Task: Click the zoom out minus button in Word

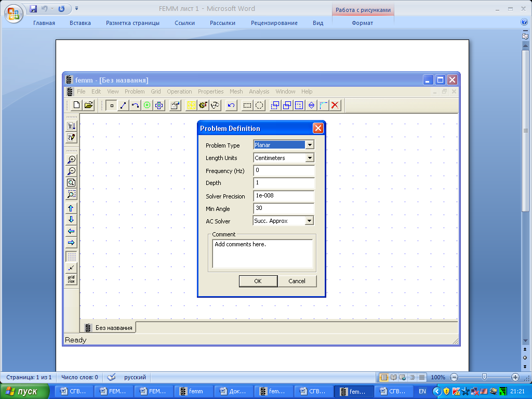Action: pyautogui.click(x=454, y=377)
